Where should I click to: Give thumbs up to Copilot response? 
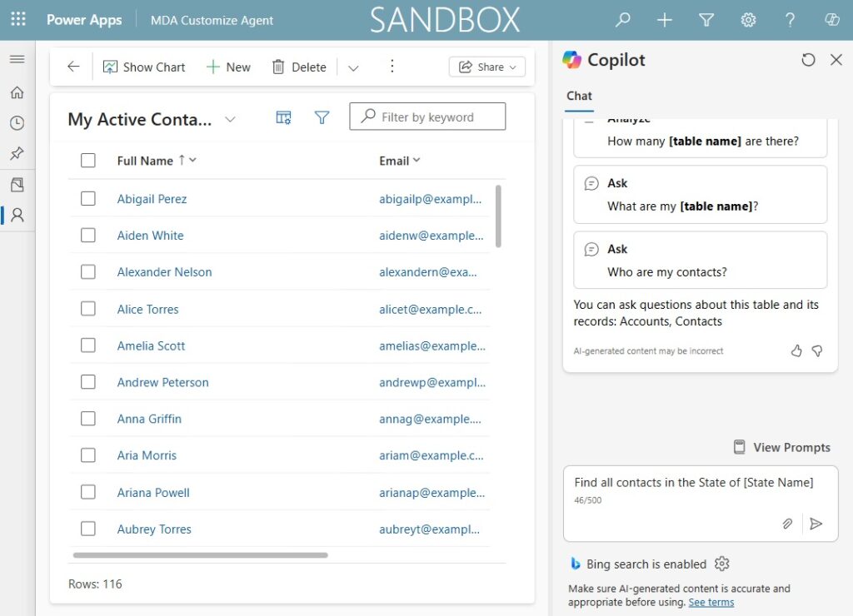(796, 351)
